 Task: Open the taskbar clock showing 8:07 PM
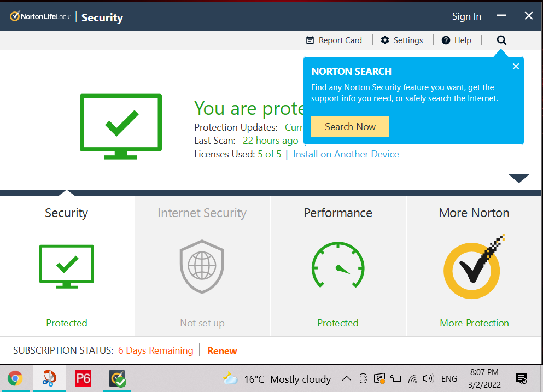pyautogui.click(x=484, y=378)
